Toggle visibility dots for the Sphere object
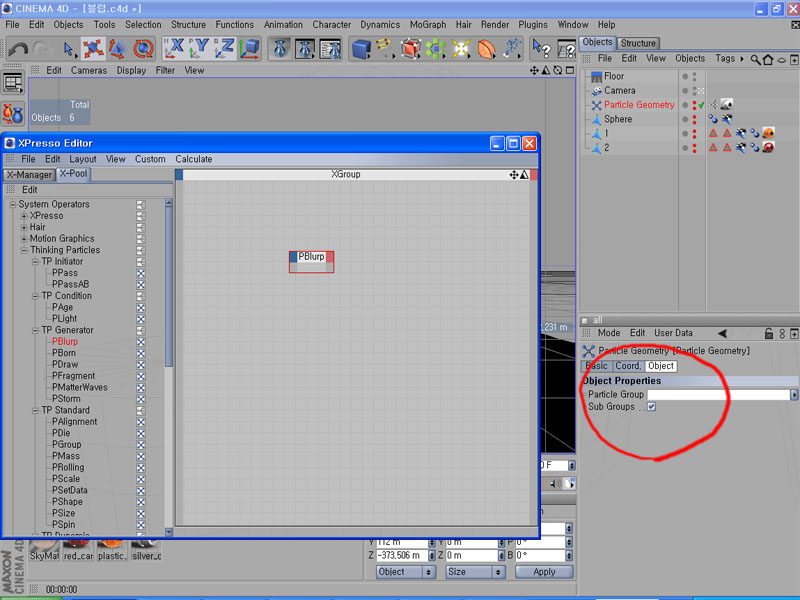This screenshot has height=600, width=800. coord(694,119)
